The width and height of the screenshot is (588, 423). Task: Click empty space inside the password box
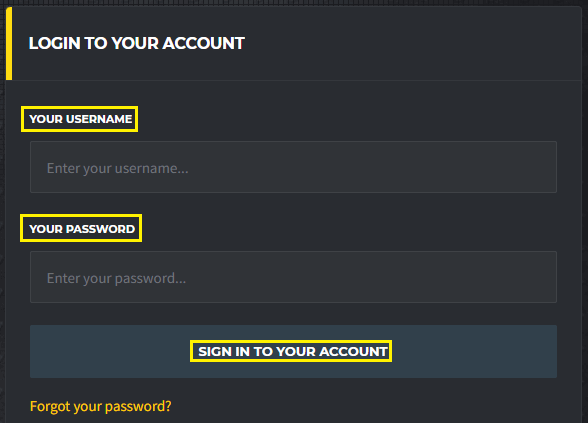[375, 277]
